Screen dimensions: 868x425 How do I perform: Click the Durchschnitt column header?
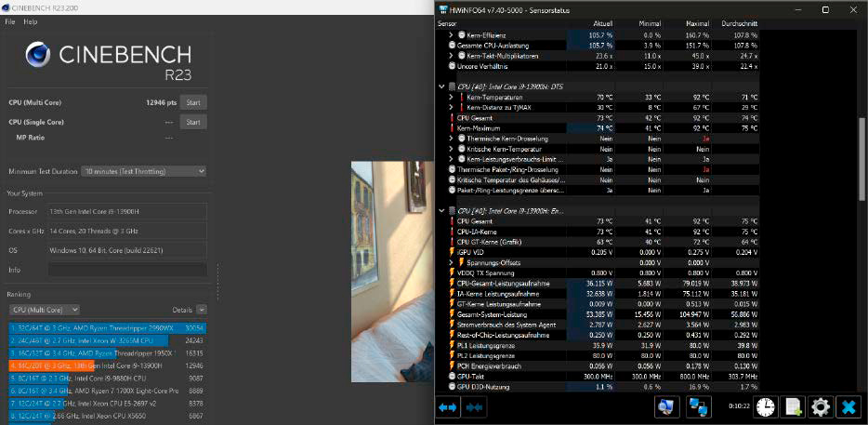click(x=740, y=24)
